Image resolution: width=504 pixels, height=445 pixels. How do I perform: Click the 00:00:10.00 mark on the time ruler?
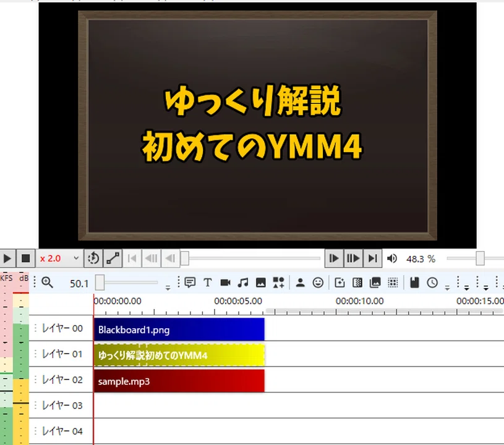point(359,301)
